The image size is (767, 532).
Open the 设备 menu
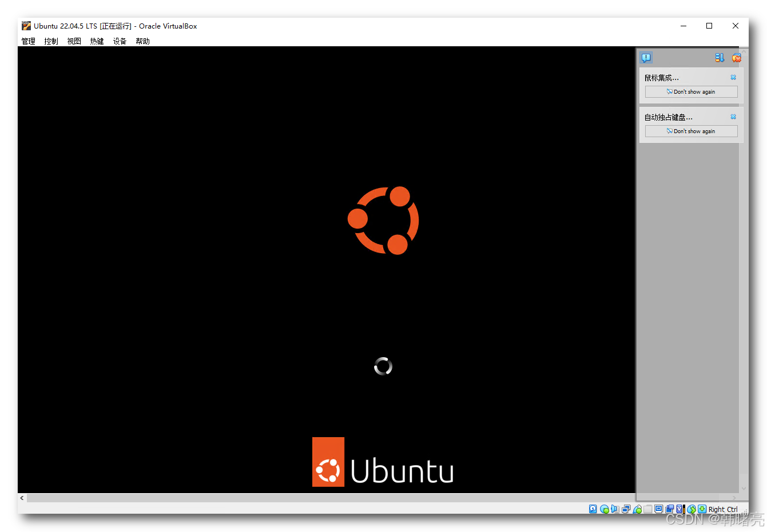coord(120,41)
